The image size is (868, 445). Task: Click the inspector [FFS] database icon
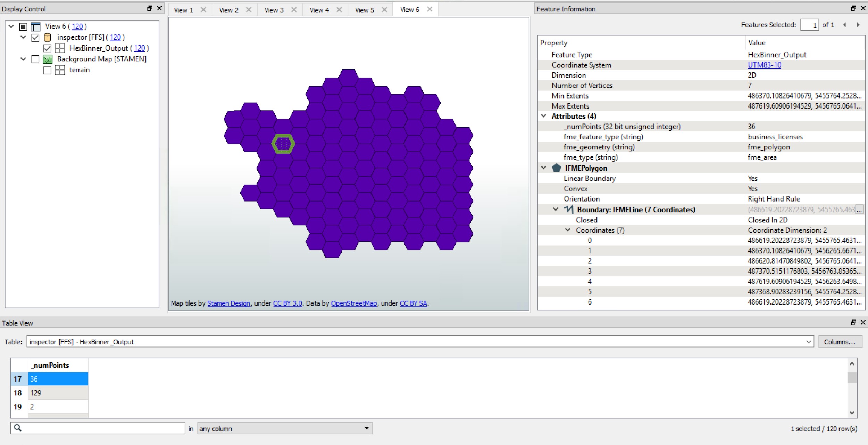point(48,37)
